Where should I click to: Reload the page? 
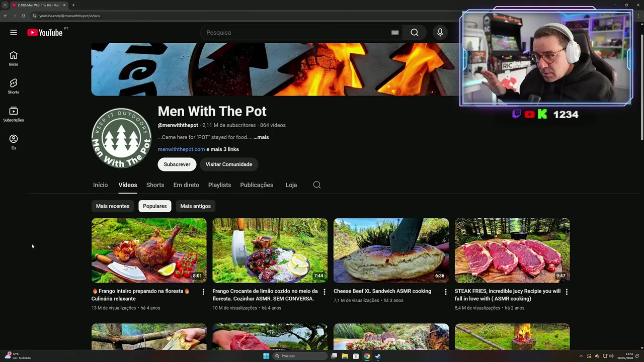[x=24, y=16]
